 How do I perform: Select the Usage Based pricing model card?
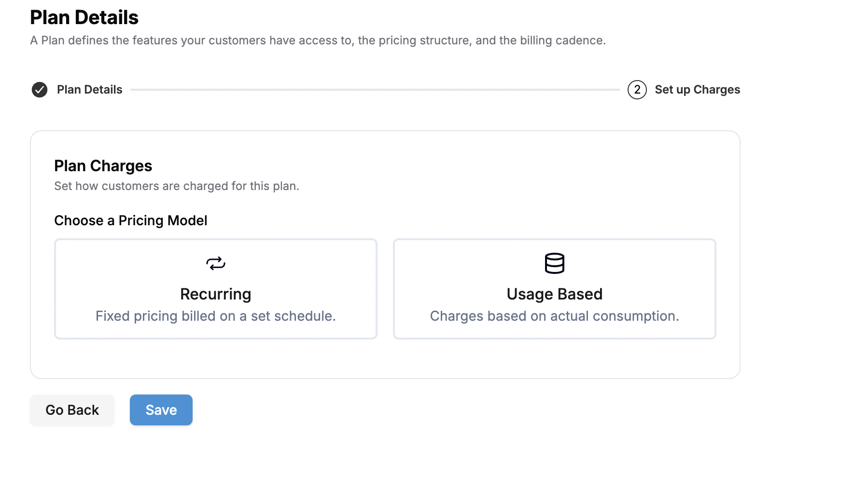(554, 289)
